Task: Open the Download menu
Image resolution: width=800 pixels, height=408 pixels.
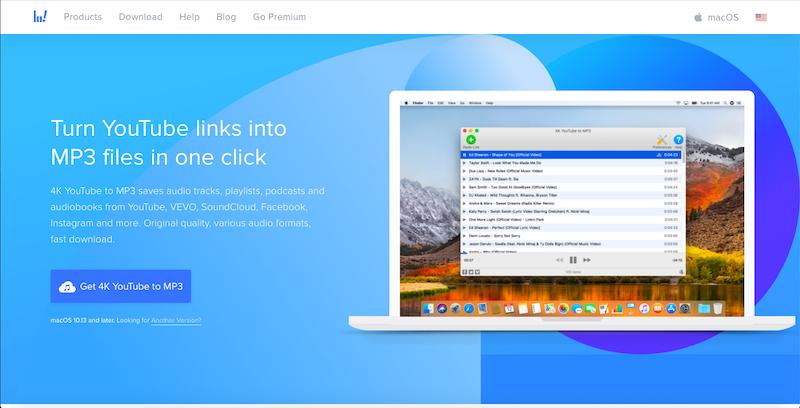Action: [x=140, y=17]
